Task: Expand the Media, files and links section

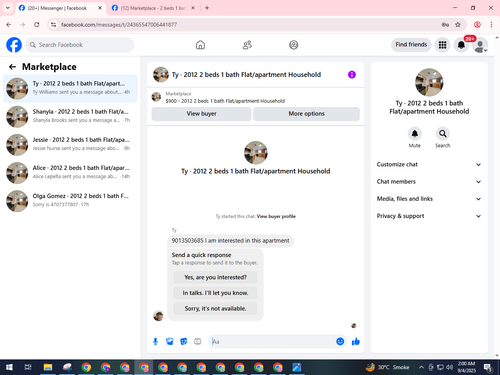Action: coord(429,199)
